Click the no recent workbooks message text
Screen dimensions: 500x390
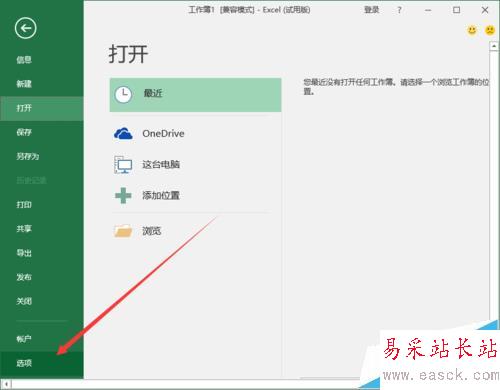396,86
